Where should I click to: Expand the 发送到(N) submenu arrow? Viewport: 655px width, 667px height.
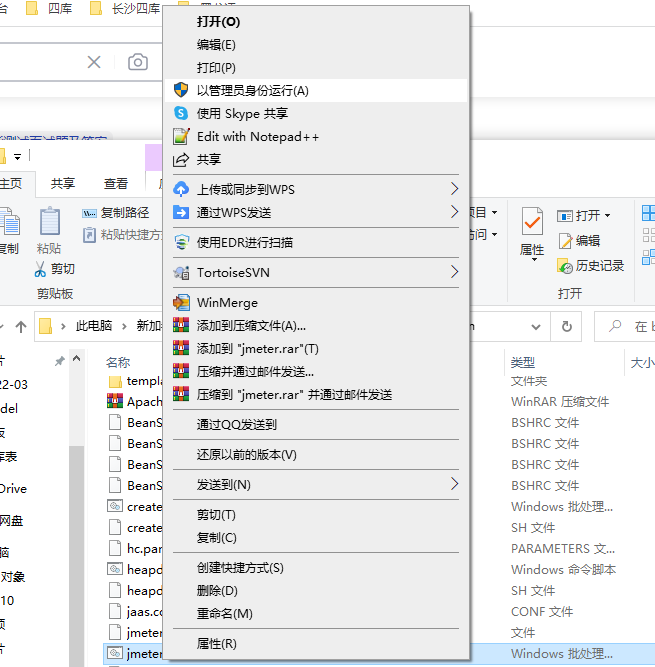[454, 484]
